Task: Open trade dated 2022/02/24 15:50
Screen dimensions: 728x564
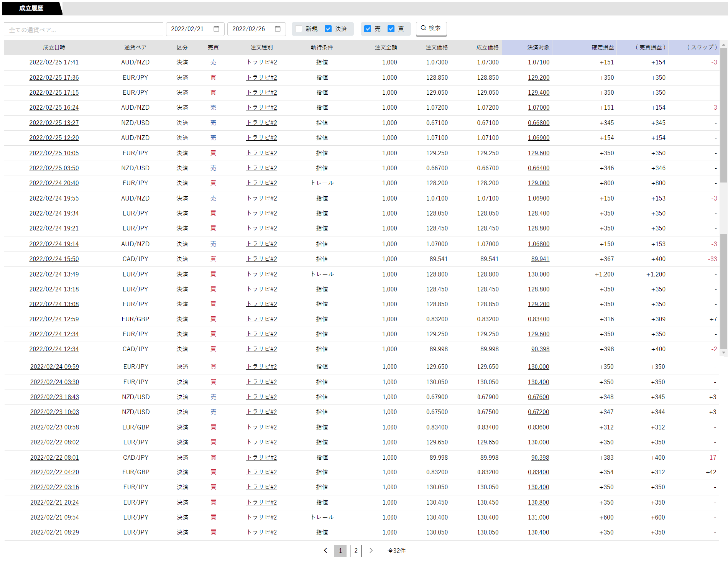Action: (54, 259)
